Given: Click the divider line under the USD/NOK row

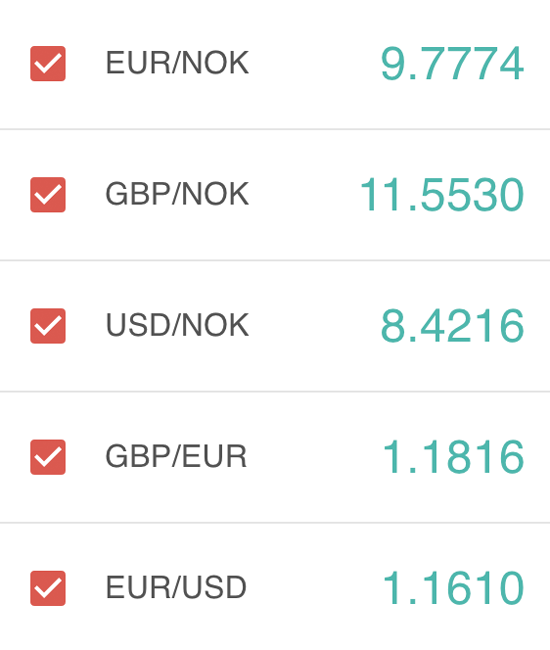Looking at the screenshot, I should pyautogui.click(x=275, y=391).
